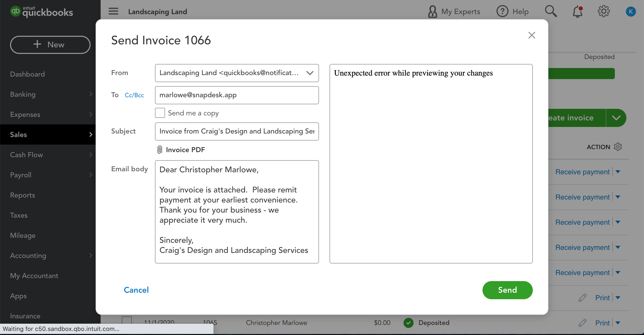Open the settings gear in header

(x=604, y=11)
